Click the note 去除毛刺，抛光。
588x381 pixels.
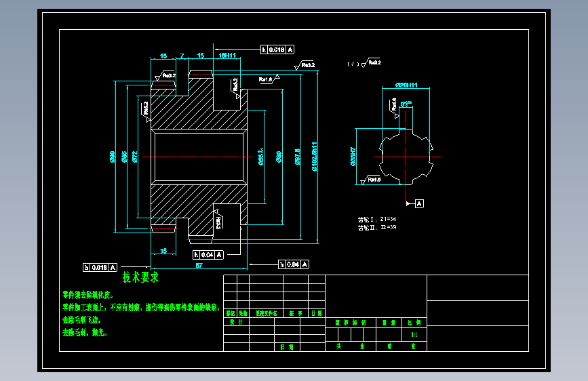point(85,333)
